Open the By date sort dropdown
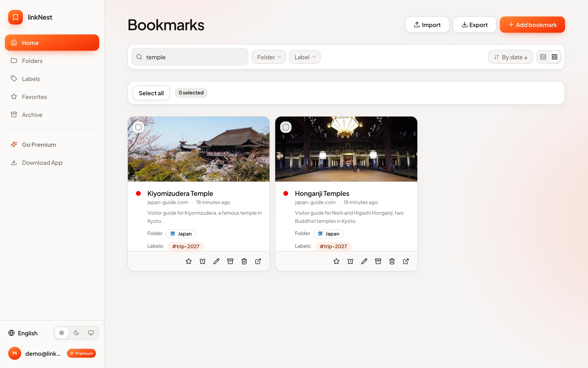This screenshot has height=368, width=588. 510,57
